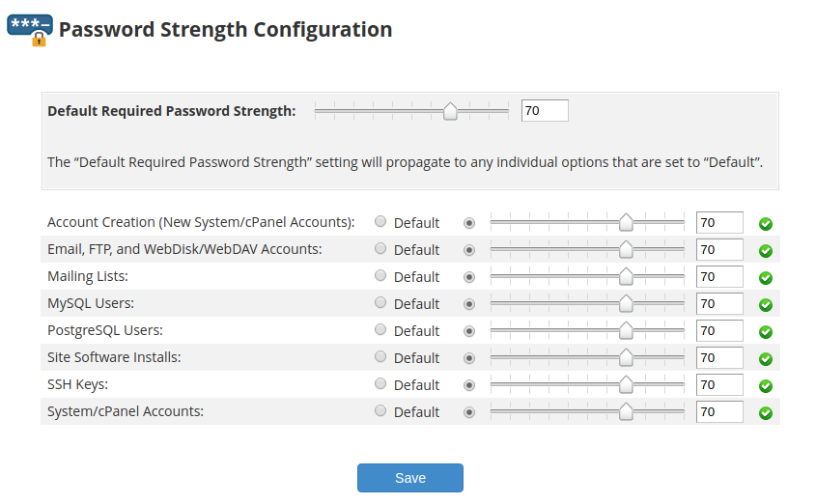Click green checkmark for Account Creation row
816x504 pixels.
pos(766,224)
